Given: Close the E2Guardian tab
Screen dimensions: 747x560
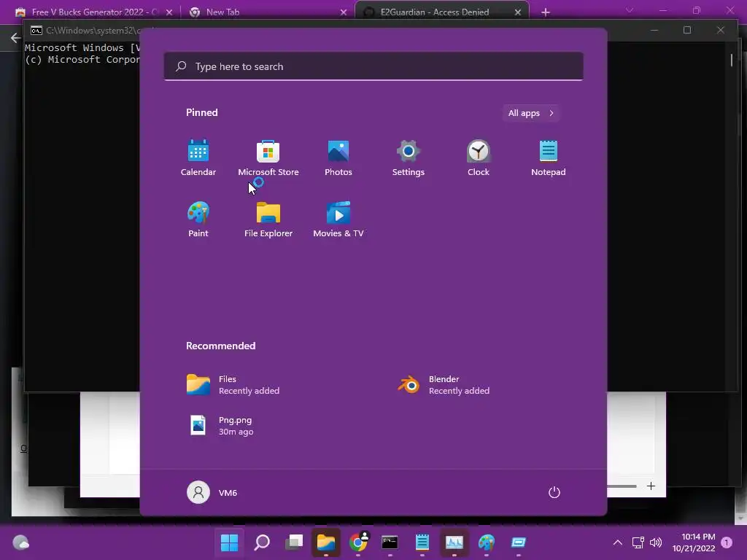Looking at the screenshot, I should 518,12.
